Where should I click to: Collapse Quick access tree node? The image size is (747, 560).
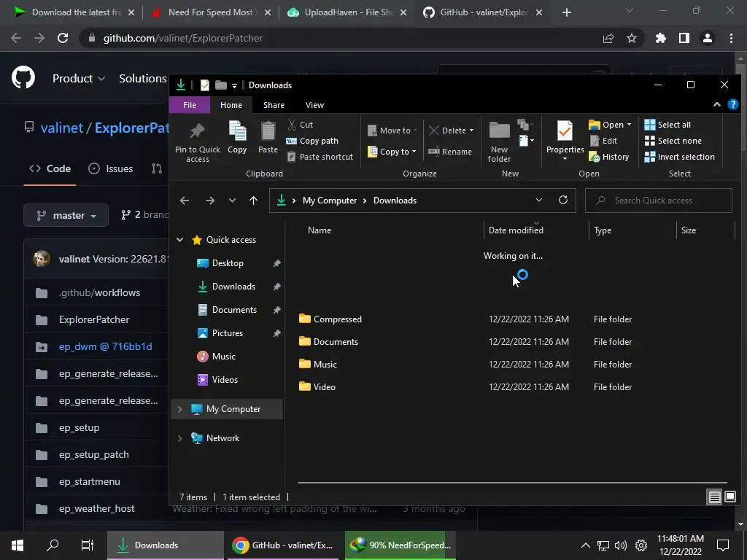(179, 240)
